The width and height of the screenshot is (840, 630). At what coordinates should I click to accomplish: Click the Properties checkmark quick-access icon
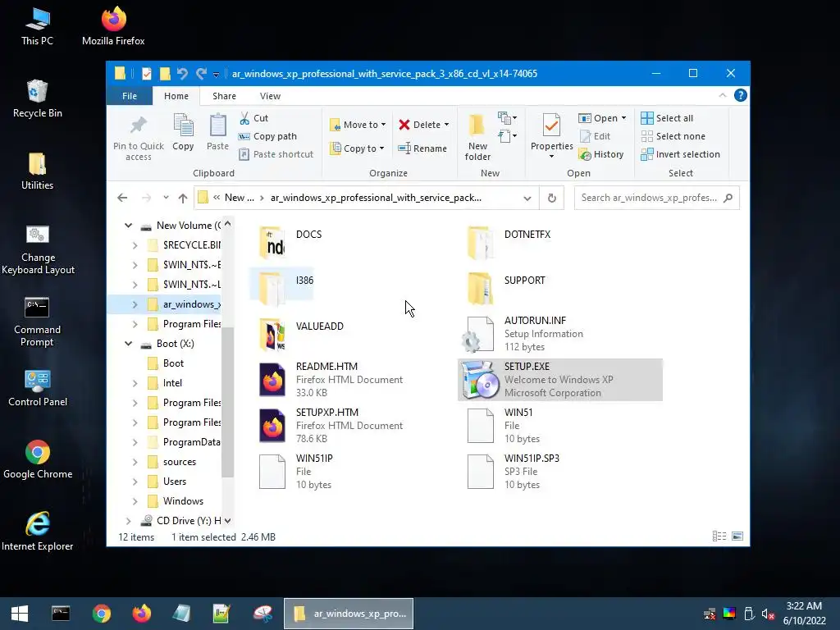[146, 73]
